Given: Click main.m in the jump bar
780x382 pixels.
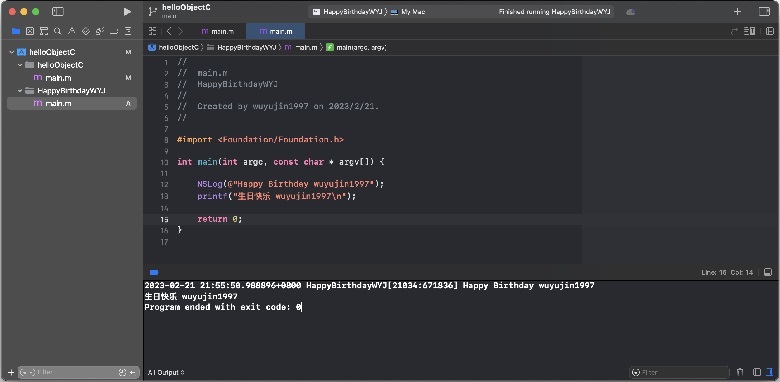Looking at the screenshot, I should [x=301, y=47].
